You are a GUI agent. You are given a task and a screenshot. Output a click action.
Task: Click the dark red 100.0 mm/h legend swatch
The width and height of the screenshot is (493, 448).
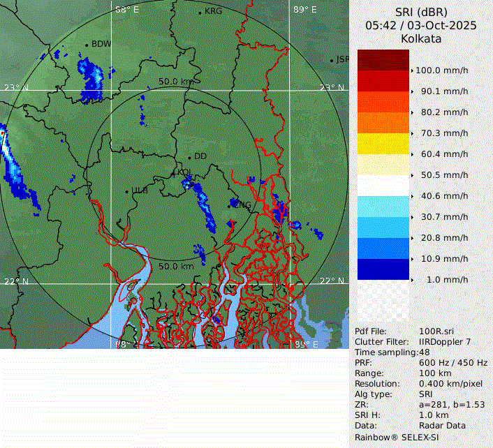383,61
